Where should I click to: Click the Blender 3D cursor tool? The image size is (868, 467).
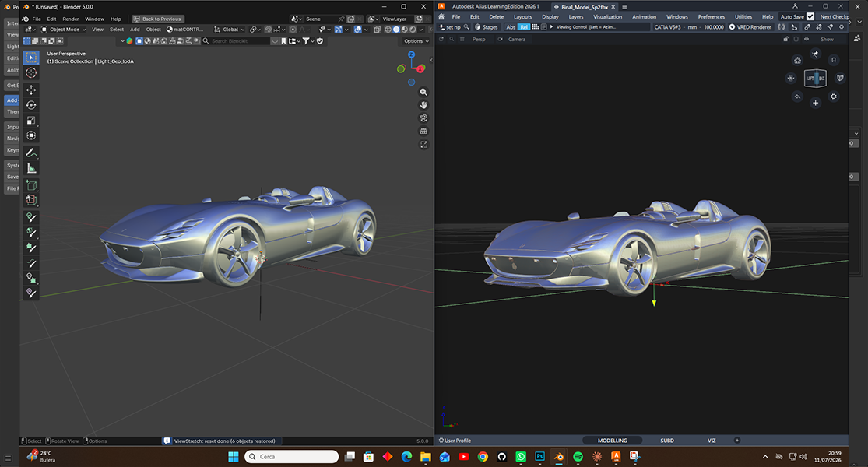31,73
